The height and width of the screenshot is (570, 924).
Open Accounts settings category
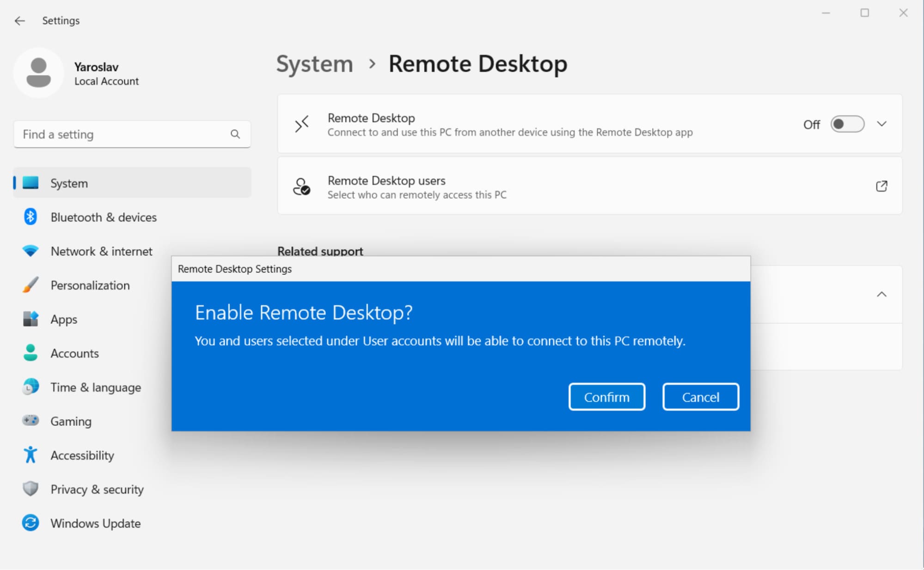(x=92, y=353)
